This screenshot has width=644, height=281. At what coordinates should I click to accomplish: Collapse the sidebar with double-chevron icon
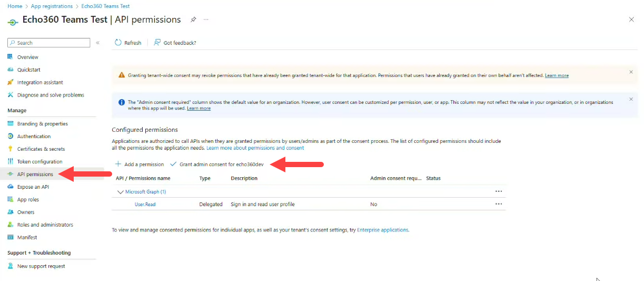(97, 43)
